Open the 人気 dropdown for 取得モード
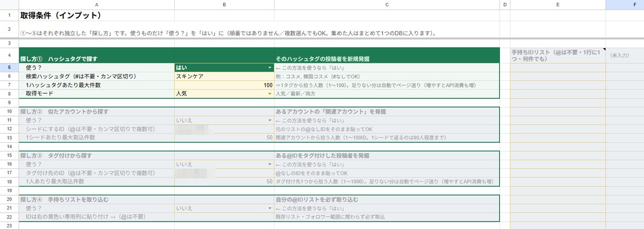 coord(270,94)
